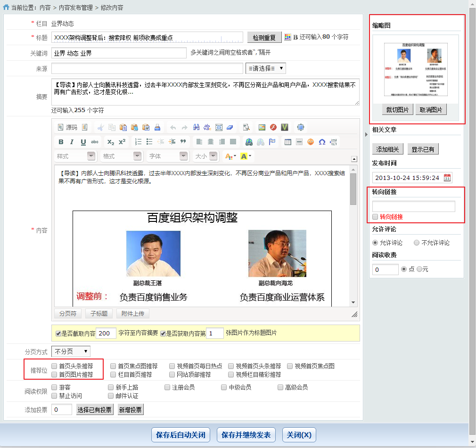Click the 保存后自动关闭 button
Screen dimensions: 476x448
tap(181, 435)
